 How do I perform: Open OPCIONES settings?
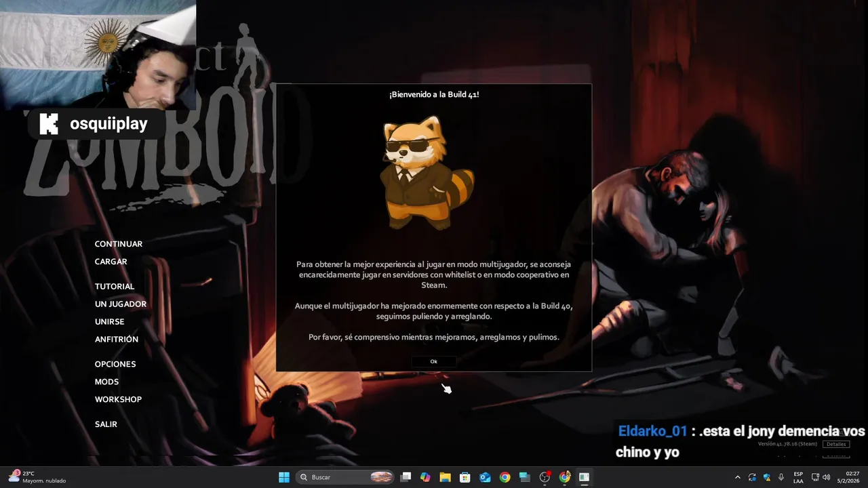pos(115,364)
